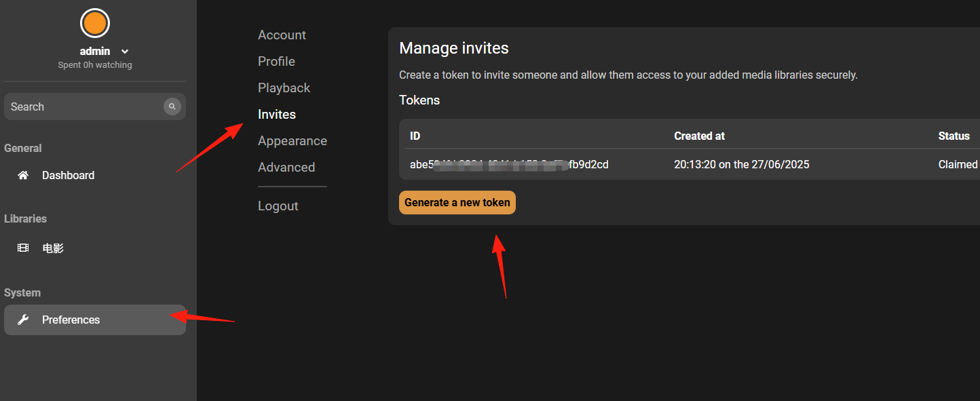
Task: Switch to the Profile settings tab
Action: point(276,62)
